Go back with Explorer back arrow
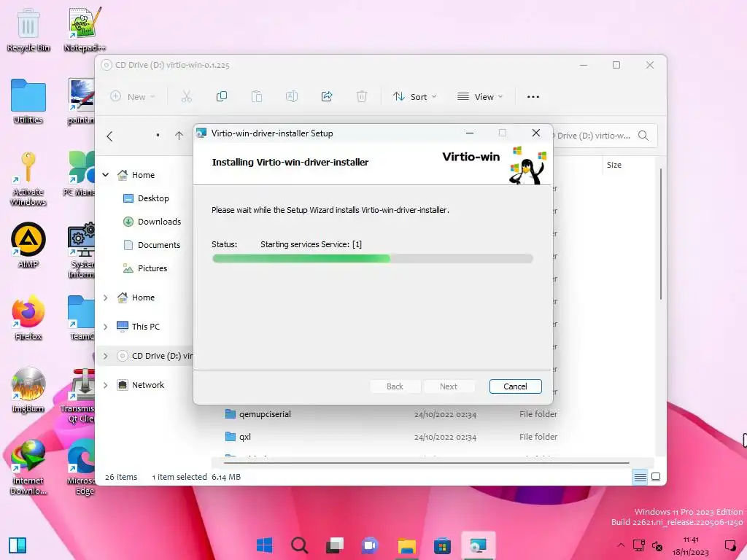The image size is (747, 560). click(x=109, y=136)
